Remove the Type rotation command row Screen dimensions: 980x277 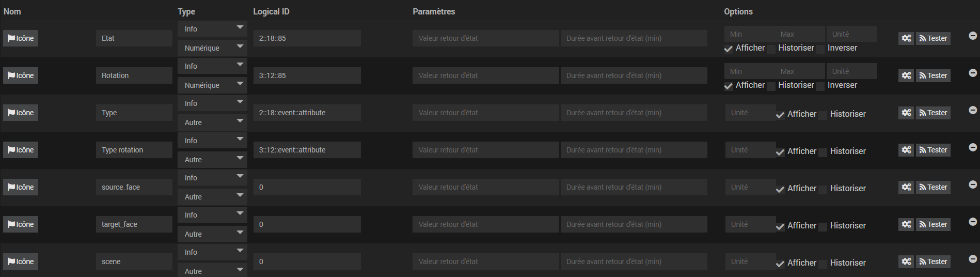pos(973,147)
